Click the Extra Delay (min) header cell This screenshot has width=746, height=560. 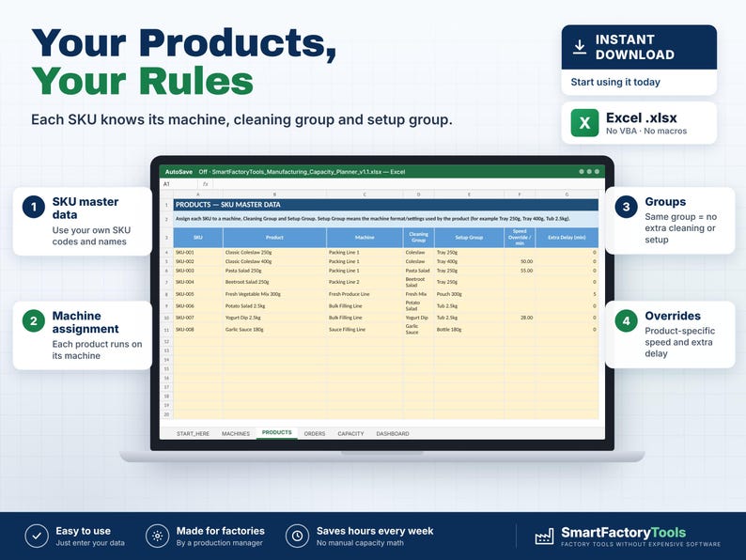pyautogui.click(x=567, y=238)
